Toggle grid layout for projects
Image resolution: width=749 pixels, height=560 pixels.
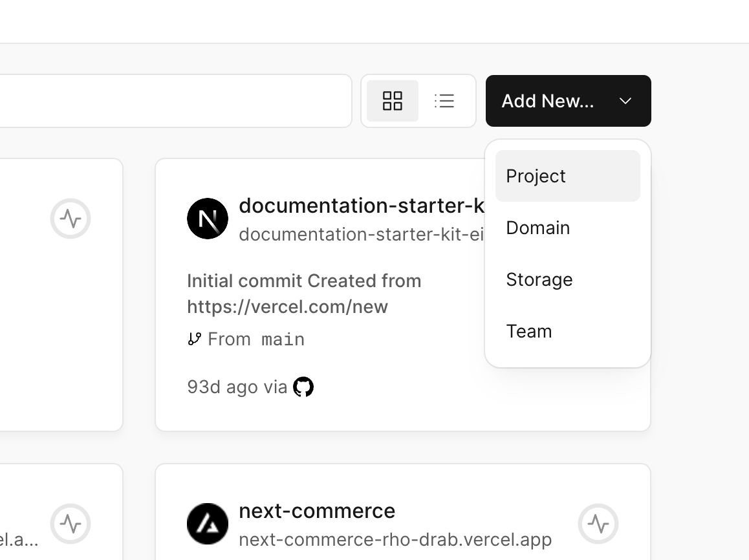pos(393,101)
